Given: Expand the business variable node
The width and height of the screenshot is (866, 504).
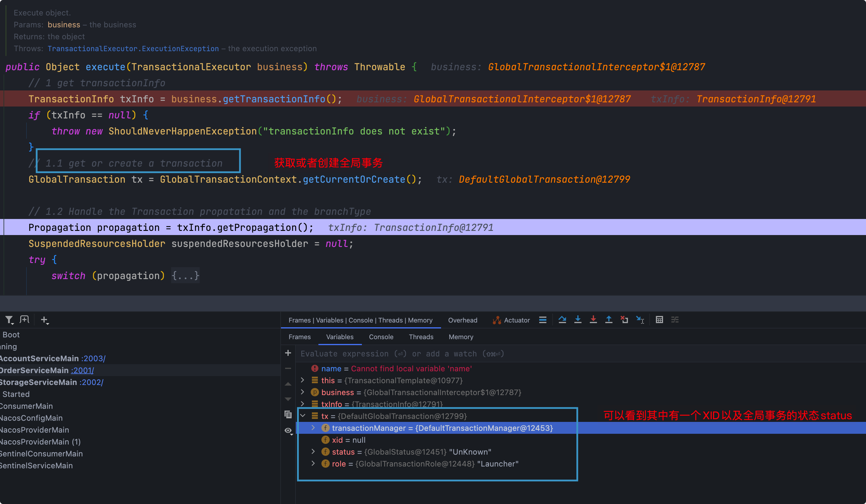Looking at the screenshot, I should (302, 392).
